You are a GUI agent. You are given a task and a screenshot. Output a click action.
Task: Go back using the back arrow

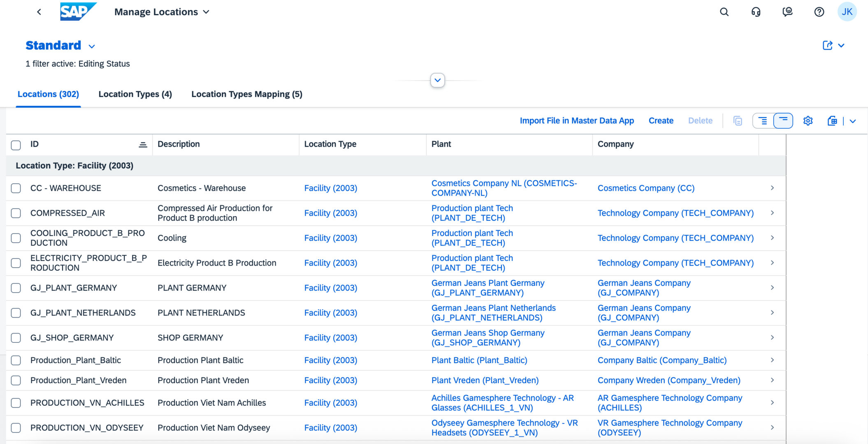39,12
